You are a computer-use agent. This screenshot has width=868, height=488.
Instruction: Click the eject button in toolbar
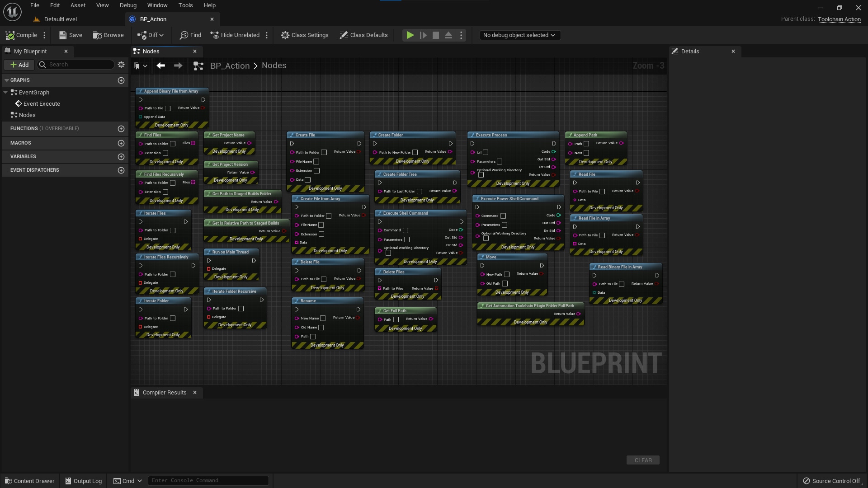(x=448, y=35)
